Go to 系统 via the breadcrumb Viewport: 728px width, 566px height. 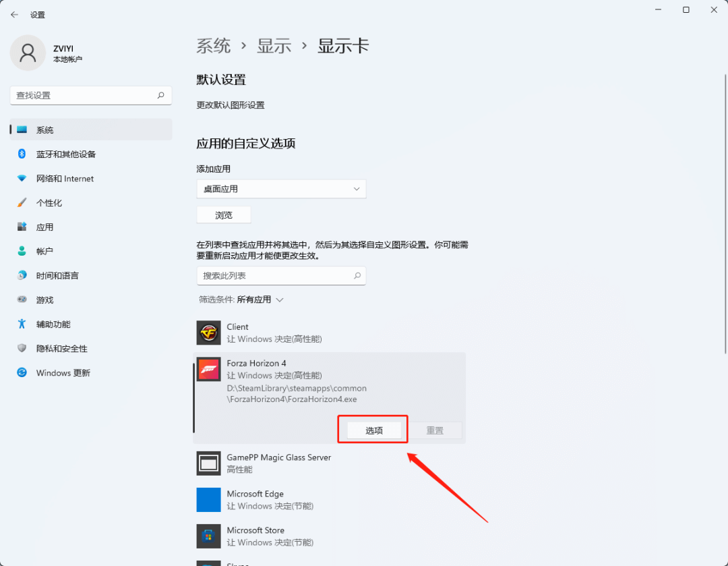click(214, 45)
